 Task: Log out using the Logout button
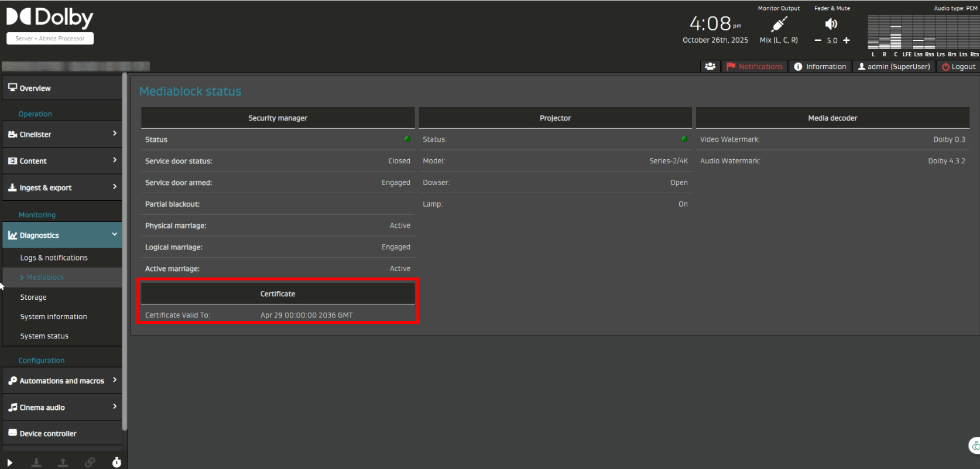pyautogui.click(x=958, y=67)
